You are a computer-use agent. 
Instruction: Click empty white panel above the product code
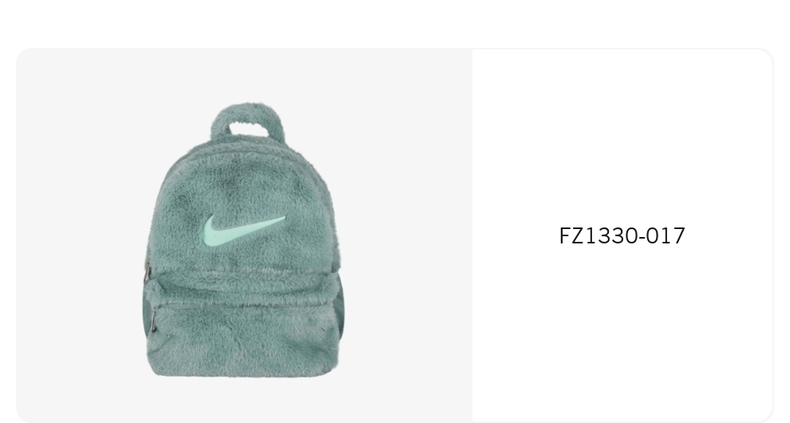click(x=622, y=136)
